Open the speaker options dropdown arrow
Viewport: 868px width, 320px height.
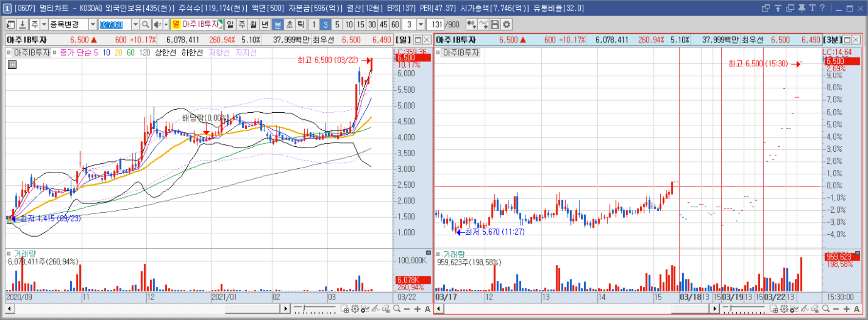(x=166, y=24)
